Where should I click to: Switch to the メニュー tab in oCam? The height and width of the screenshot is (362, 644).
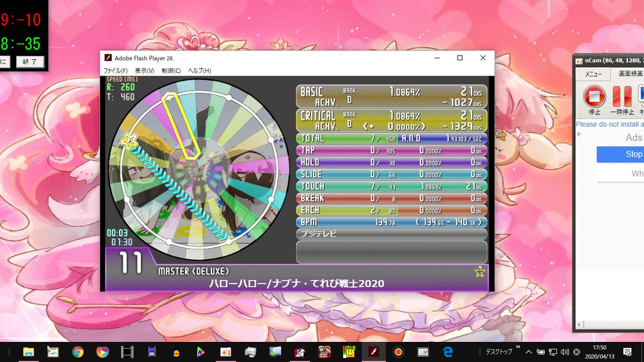(593, 74)
